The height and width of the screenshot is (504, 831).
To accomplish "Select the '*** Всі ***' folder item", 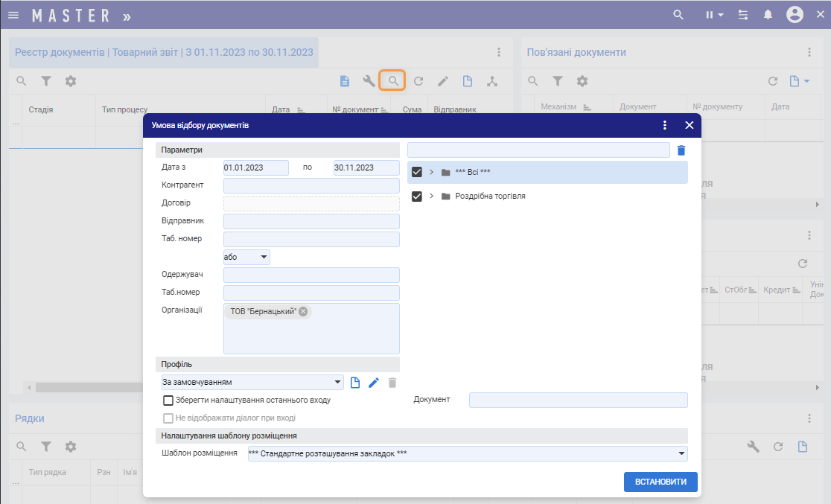I will click(473, 172).
